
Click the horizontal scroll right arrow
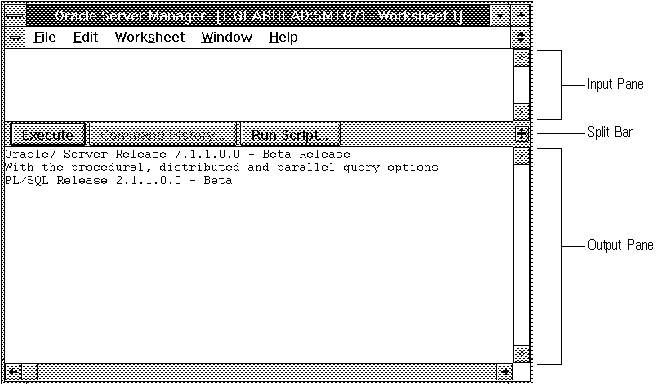click(x=505, y=372)
